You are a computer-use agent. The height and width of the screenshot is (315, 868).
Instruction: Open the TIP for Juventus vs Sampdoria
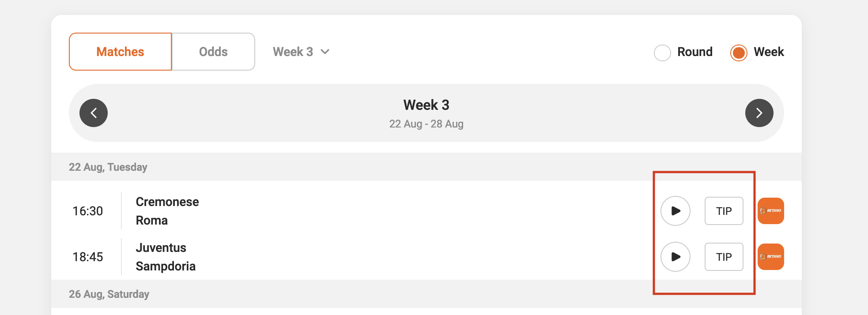[724, 257]
